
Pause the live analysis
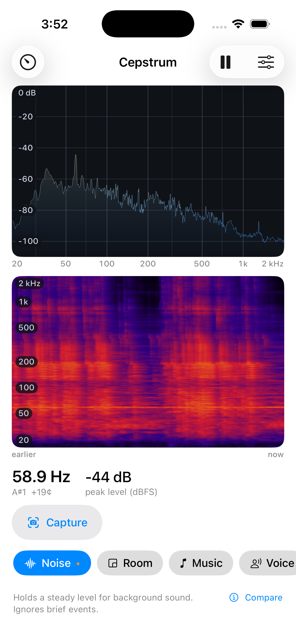225,62
